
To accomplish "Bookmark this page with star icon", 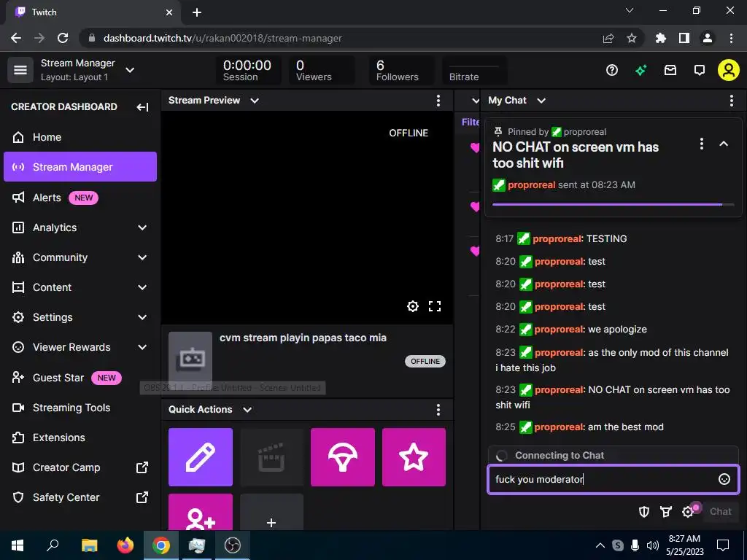I will pyautogui.click(x=632, y=38).
